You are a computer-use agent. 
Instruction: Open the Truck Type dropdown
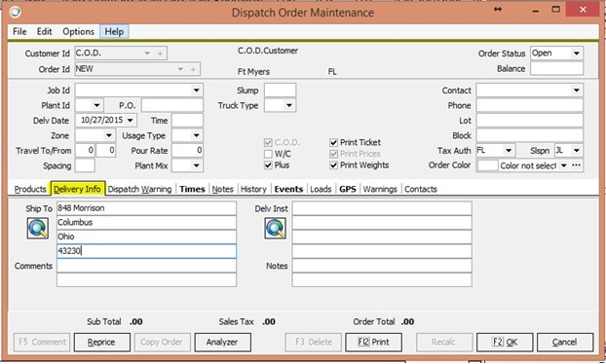click(289, 105)
